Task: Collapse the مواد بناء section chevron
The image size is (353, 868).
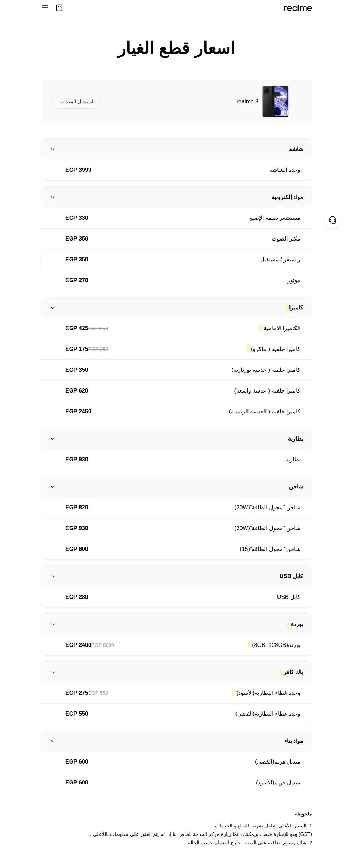Action: 53,741
